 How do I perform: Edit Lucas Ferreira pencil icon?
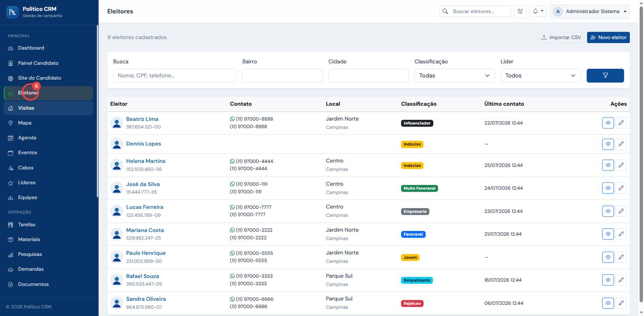[x=621, y=211]
